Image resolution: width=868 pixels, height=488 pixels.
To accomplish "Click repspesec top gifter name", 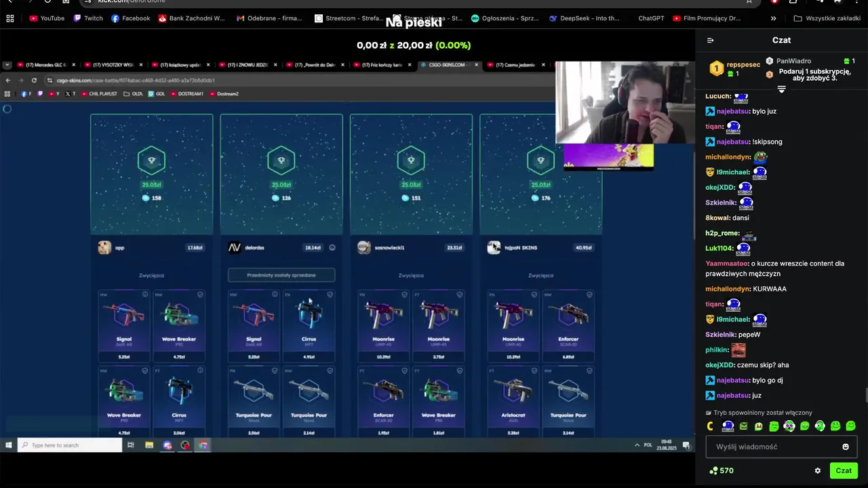I will (743, 65).
